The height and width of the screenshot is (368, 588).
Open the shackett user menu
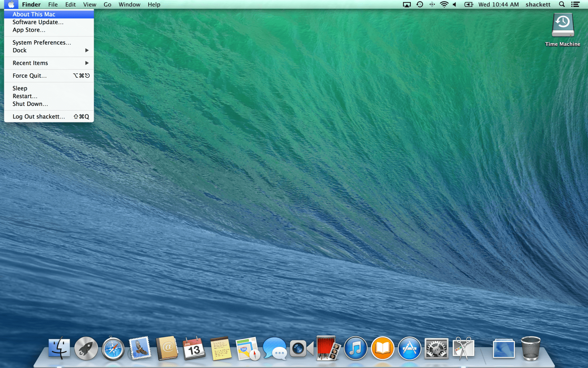(538, 4)
